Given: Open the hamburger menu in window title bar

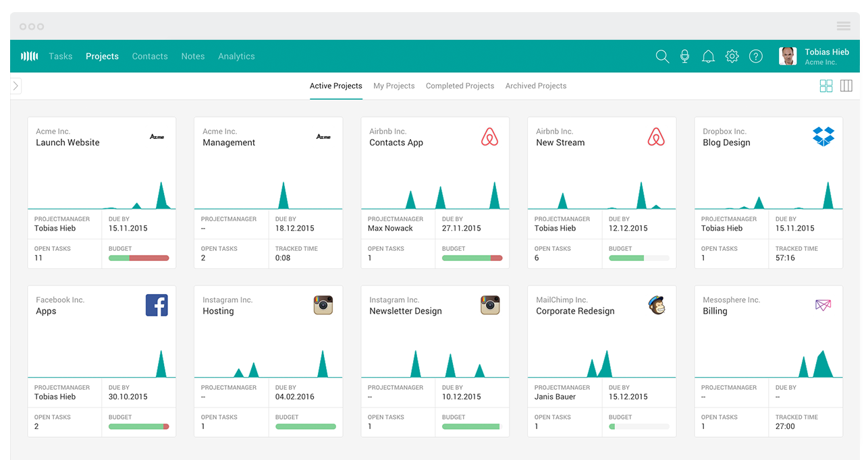Looking at the screenshot, I should coord(843,26).
